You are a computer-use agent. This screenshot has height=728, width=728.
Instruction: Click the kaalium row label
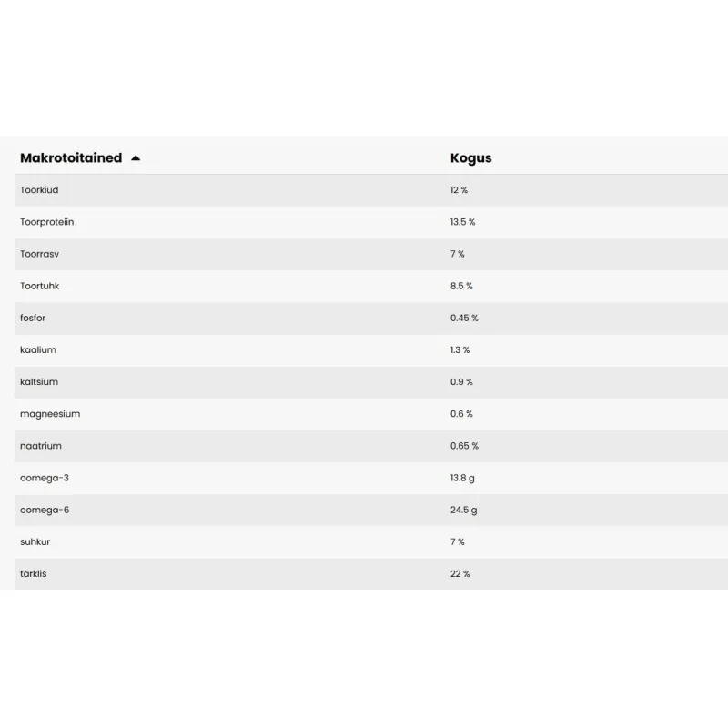38,349
